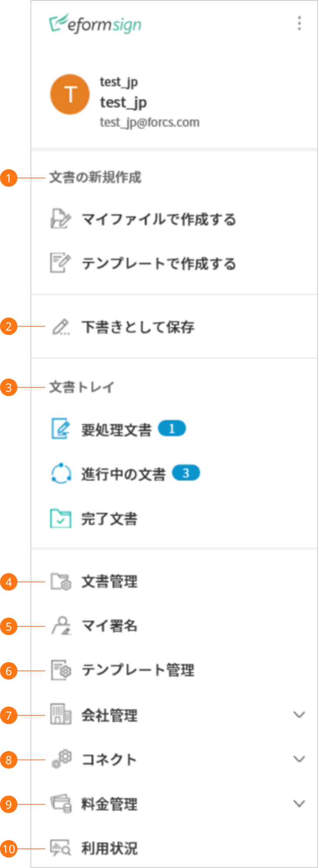Open the マイ署名 menu item
318x868 pixels.
(109, 626)
